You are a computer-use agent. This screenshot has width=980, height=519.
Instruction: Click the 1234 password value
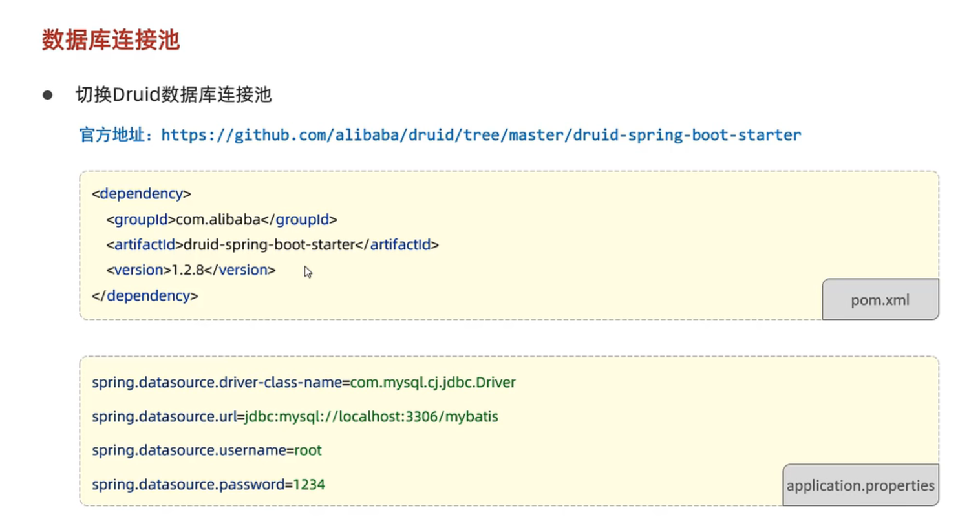click(309, 485)
